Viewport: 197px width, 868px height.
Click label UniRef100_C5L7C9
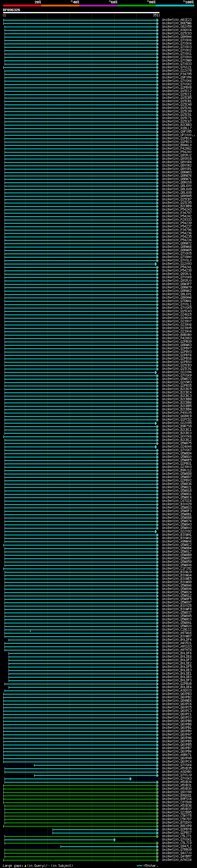coord(177,842)
